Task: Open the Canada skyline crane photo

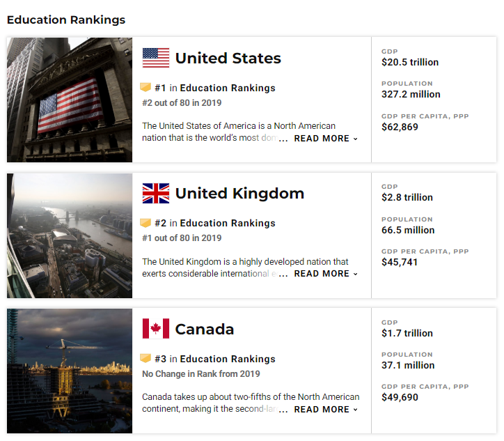Action: (x=70, y=371)
